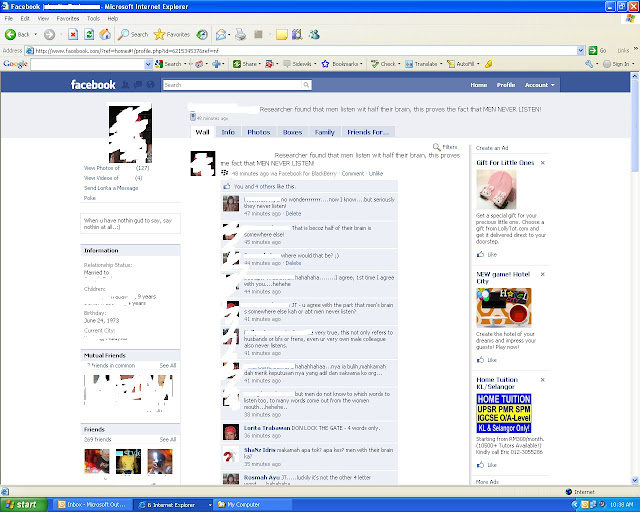The width and height of the screenshot is (640, 512).
Task: Click Poke link under profile photo
Action: 89,198
